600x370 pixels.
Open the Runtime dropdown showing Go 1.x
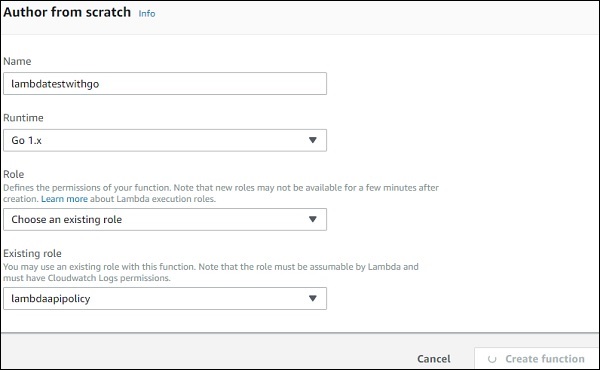pyautogui.click(x=165, y=140)
